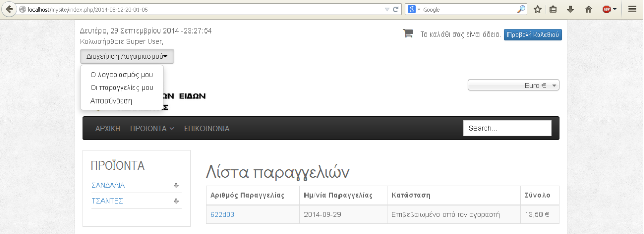Click the date and time text line

[x=146, y=31]
